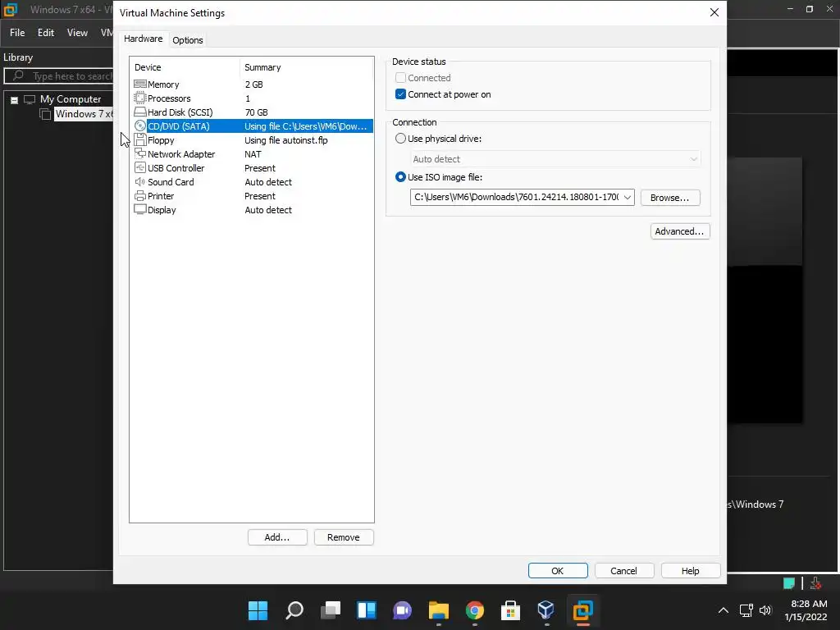Select the Memory device icon

(x=139, y=84)
